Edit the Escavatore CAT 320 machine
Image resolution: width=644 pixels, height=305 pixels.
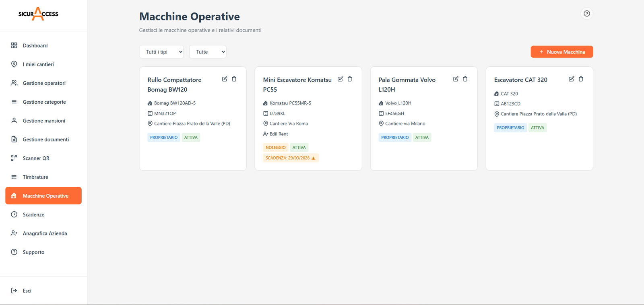[x=571, y=79]
